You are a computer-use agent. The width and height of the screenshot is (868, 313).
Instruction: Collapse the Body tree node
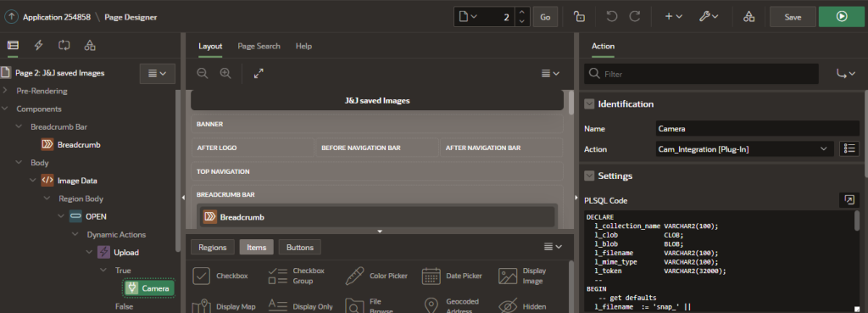tap(19, 162)
